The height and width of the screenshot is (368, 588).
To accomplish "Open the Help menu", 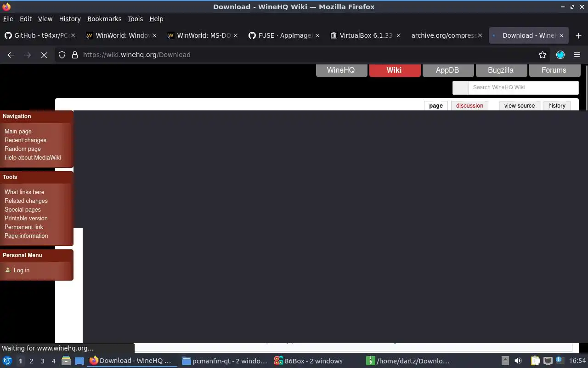I will point(156,19).
